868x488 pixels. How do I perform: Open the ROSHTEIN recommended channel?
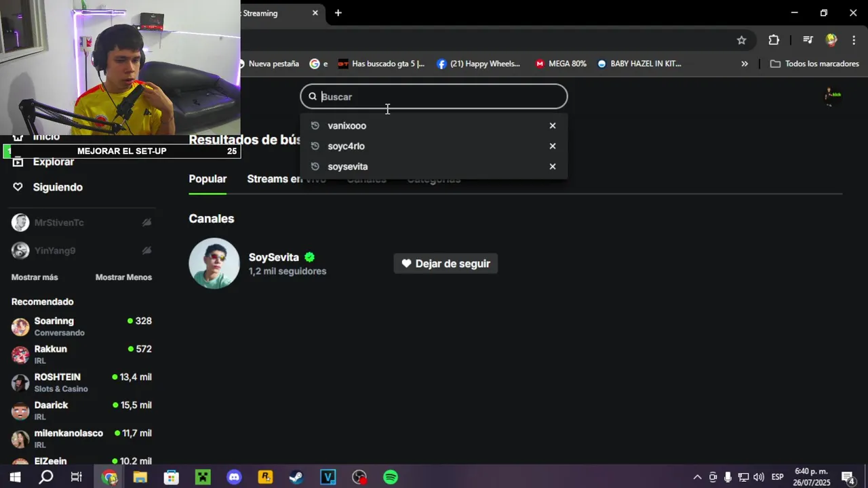[81, 382]
